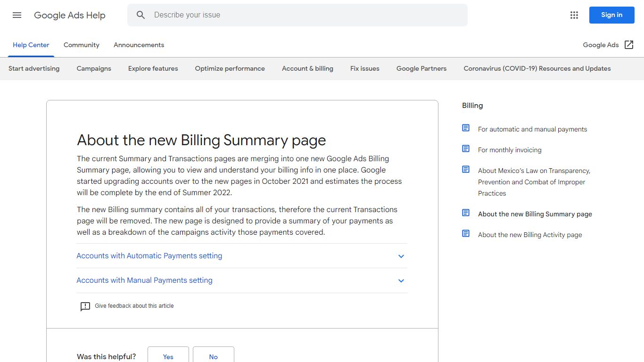The height and width of the screenshot is (362, 644).
Task: Click the article heading About the new Billing Summary page
Action: (201, 140)
